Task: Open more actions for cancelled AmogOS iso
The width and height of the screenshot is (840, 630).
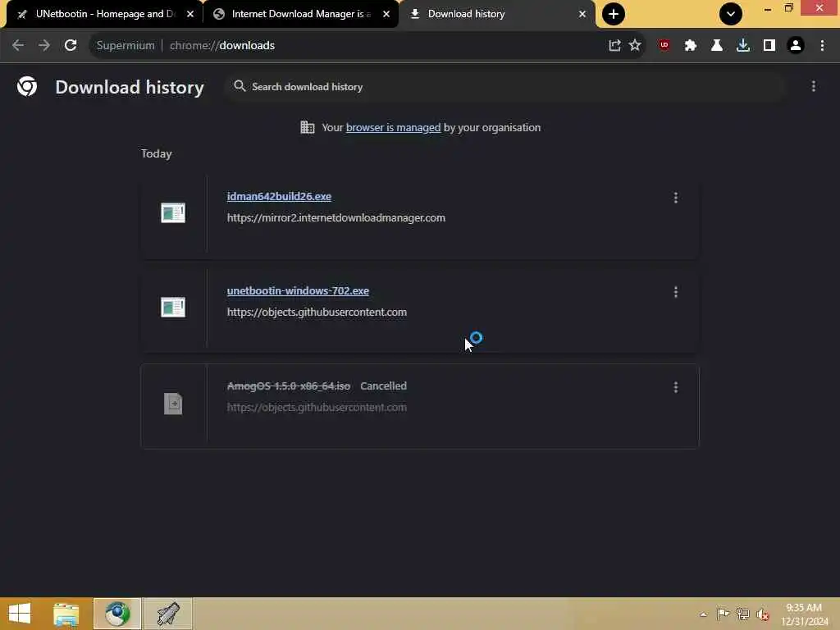Action: (x=676, y=387)
